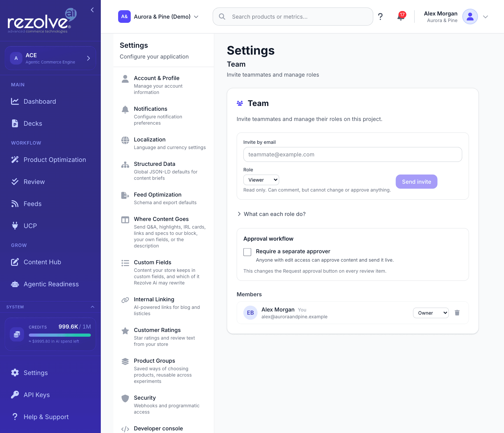Open the invite Role Viewer dropdown
The image size is (504, 433).
tap(261, 180)
